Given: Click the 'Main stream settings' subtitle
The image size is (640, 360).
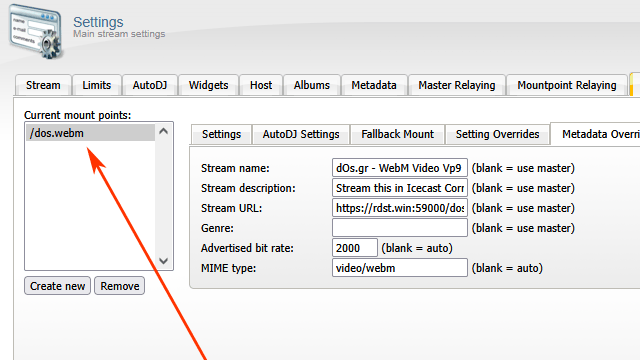Looking at the screenshot, I should click(x=119, y=34).
